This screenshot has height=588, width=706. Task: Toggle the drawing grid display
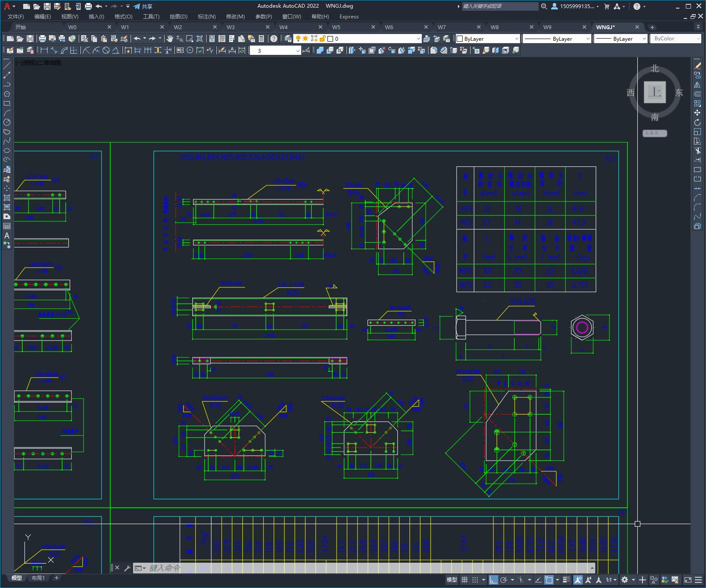[464, 580]
